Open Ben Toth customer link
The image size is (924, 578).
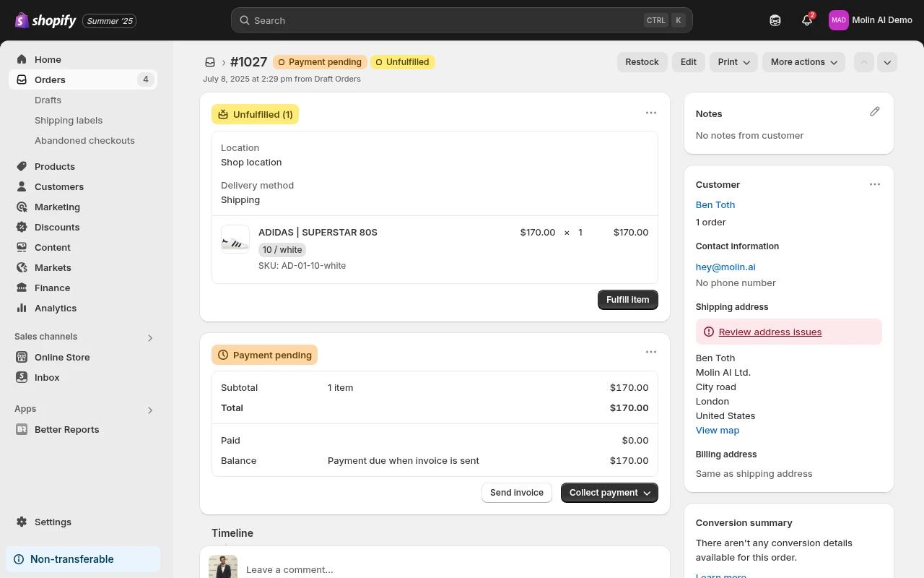click(x=715, y=204)
